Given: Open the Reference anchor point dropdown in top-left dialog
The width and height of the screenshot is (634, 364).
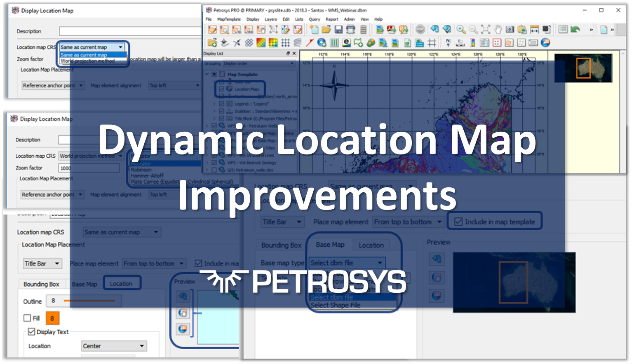Looking at the screenshot, I should click(53, 85).
